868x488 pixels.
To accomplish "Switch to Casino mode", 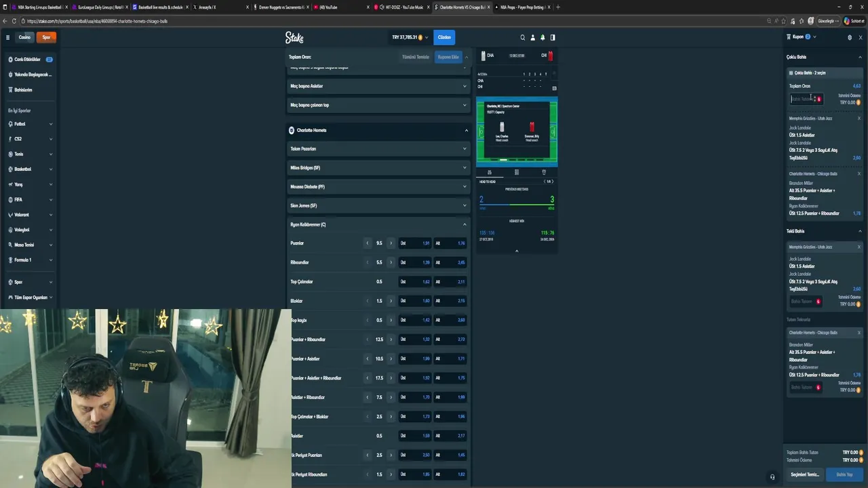I will pos(24,37).
